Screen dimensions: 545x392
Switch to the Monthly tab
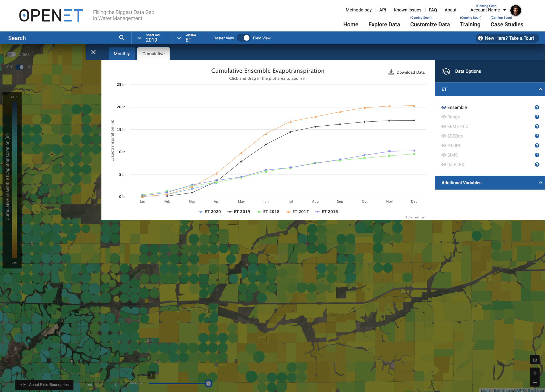coord(121,53)
